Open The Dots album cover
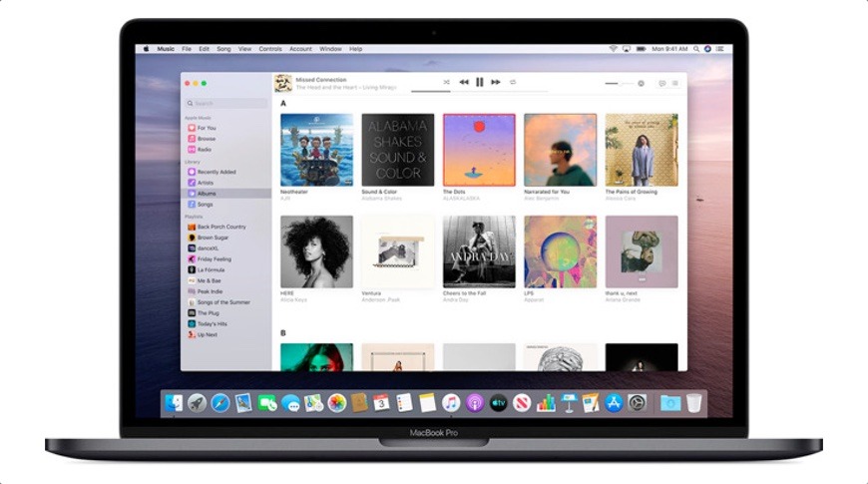Screen dimensions: 868x484 coord(479,150)
